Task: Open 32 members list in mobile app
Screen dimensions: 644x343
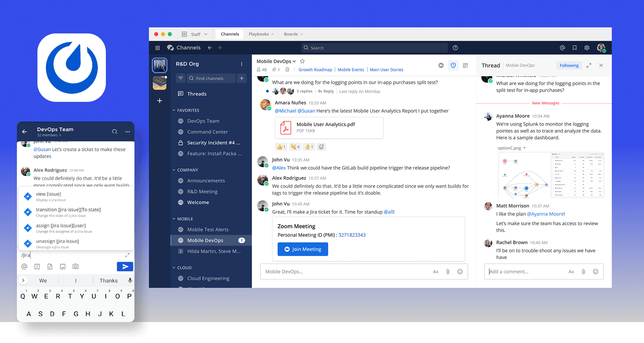Action: [49, 135]
